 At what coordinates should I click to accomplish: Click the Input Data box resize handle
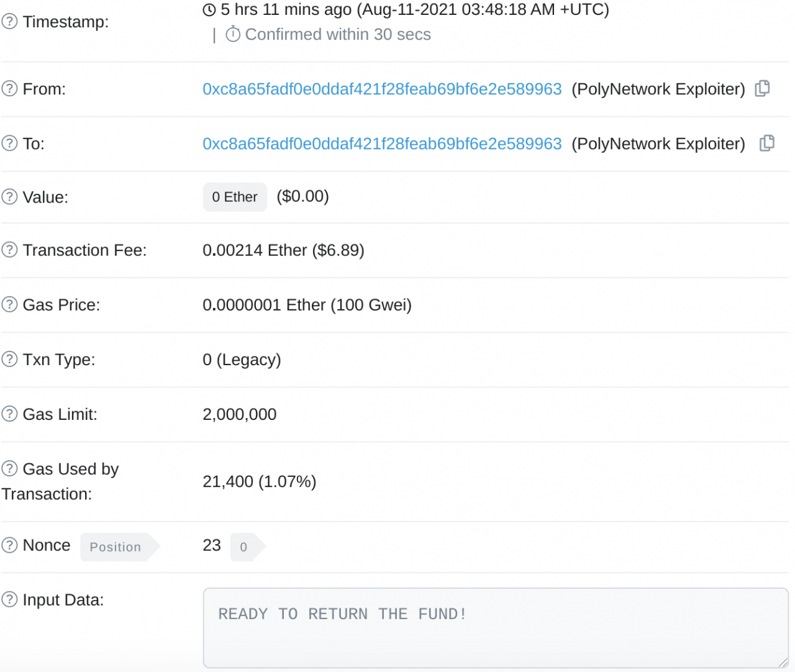pos(783,663)
